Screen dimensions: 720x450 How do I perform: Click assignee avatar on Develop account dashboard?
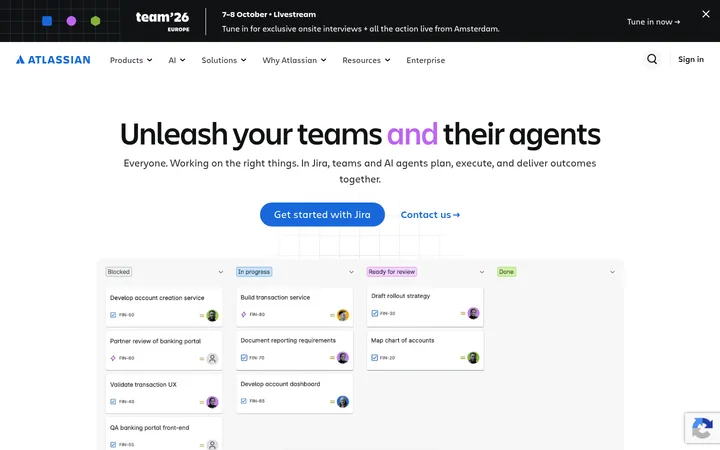(343, 401)
